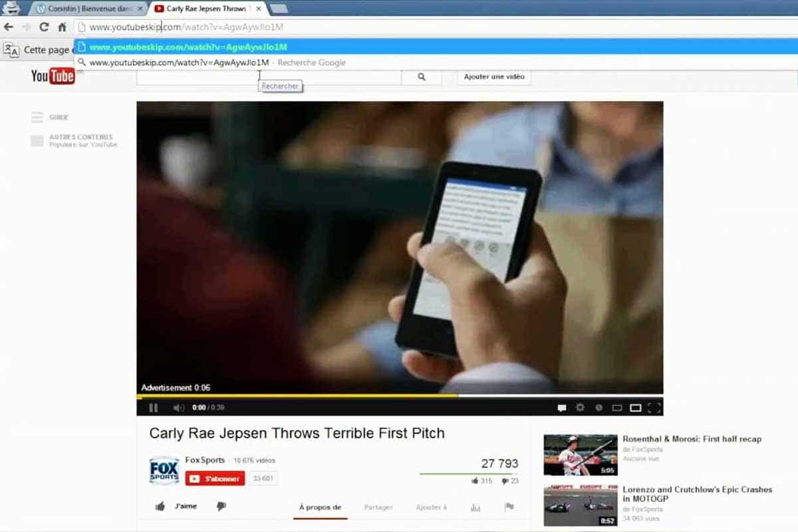Click the Ajouter une vidéo button

coord(494,76)
